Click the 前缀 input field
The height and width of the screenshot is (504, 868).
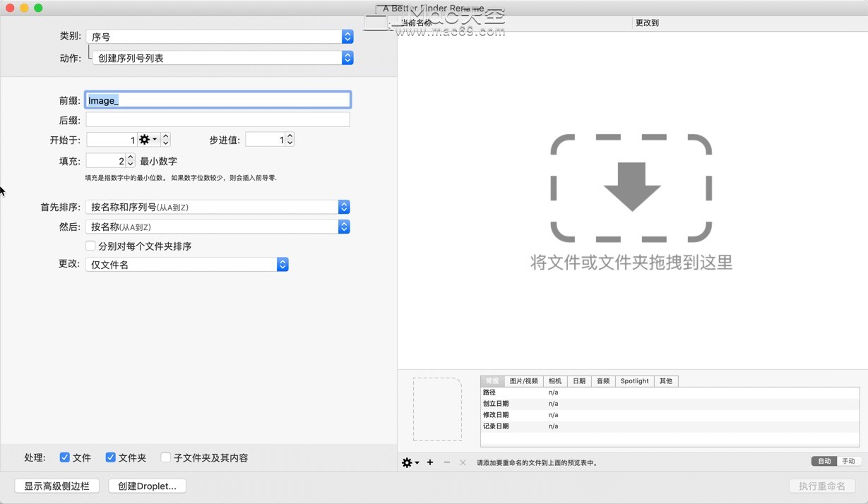218,100
